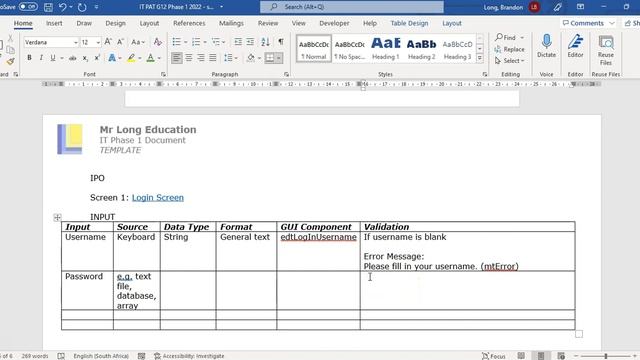Viewport: 640px width, 360px height.
Task: Align text left
Action: pyautogui.click(x=176, y=58)
